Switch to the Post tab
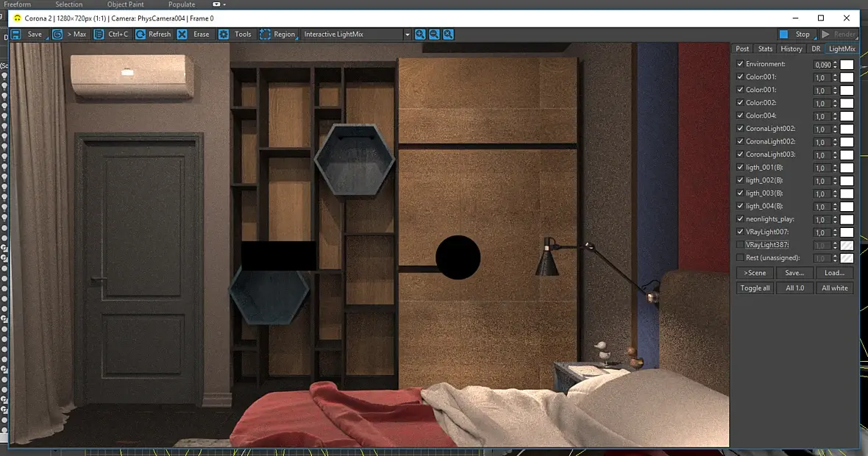Image resolution: width=868 pixels, height=456 pixels. 742,49
